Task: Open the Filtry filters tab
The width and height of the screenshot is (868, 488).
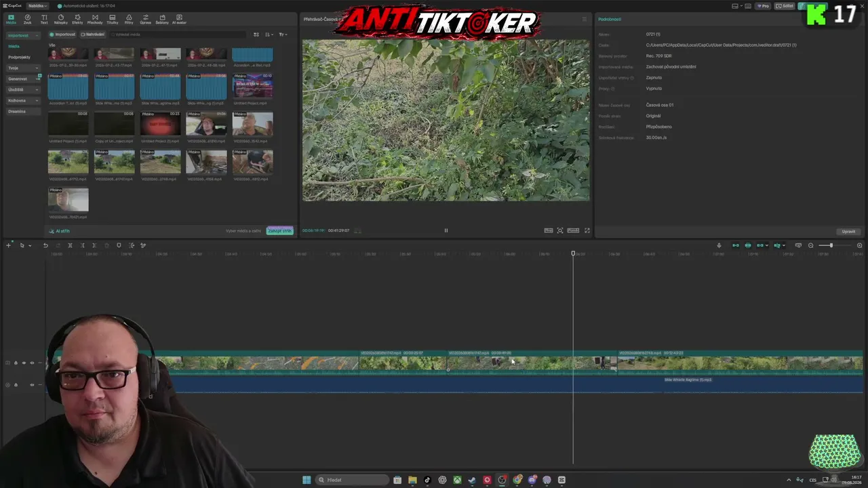Action: (x=129, y=19)
